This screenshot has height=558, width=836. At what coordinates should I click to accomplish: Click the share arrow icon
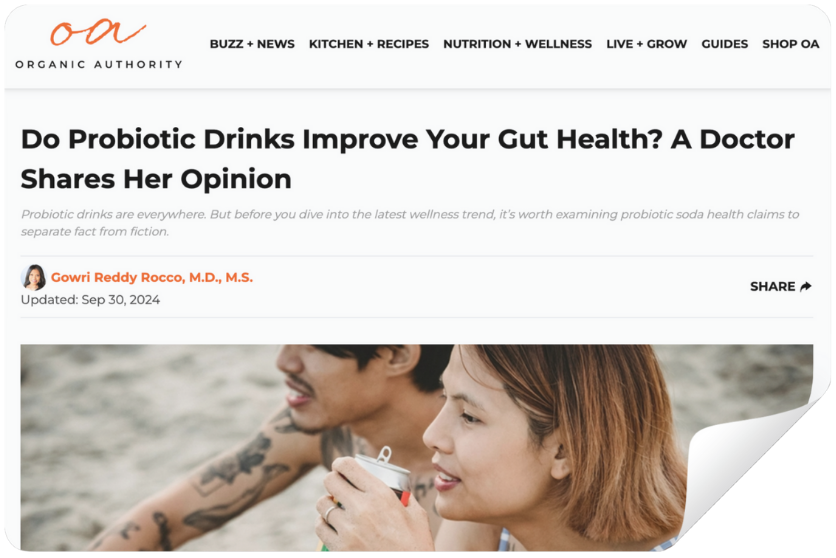tap(806, 287)
